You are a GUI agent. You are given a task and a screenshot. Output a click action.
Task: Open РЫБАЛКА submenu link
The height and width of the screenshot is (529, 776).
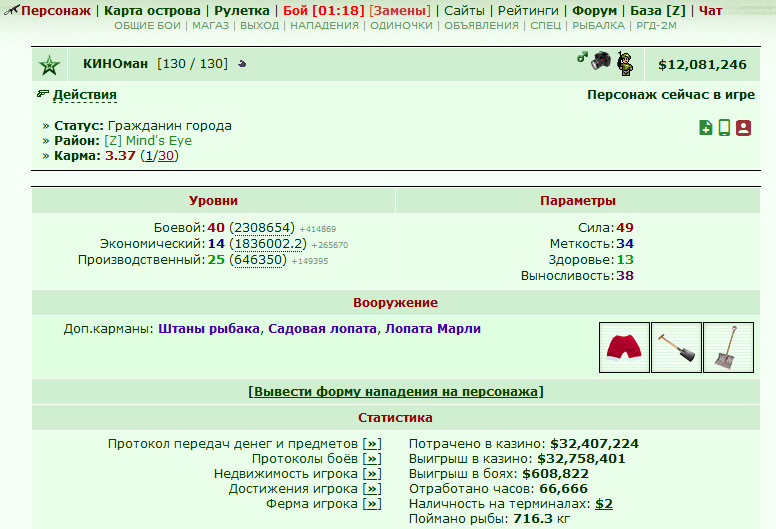point(598,26)
